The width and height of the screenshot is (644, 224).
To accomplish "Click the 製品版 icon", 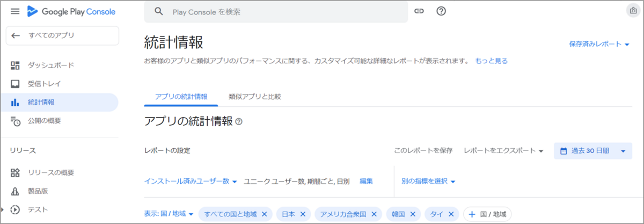I will pos(16,191).
